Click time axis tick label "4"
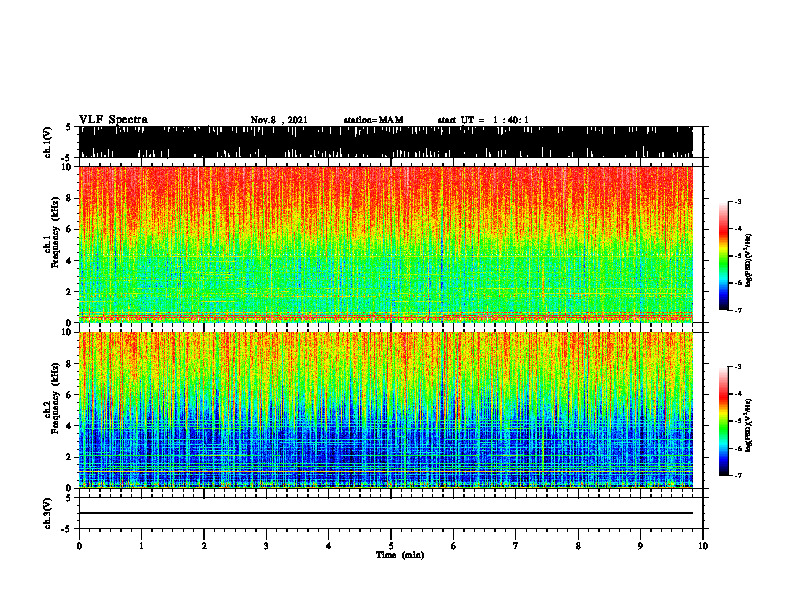 [329, 546]
